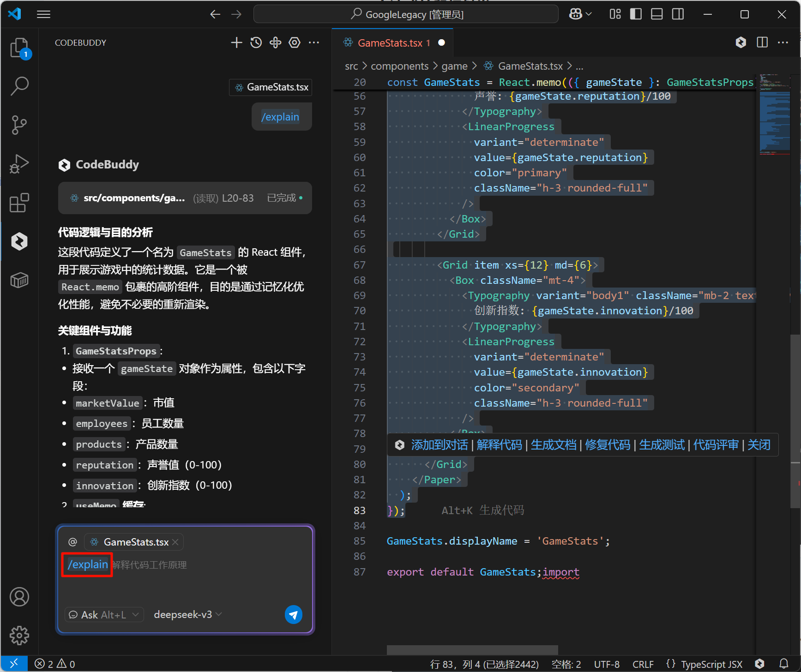Viewport: 801px width, 672px height.
Task: Open the Ask mode dropdown
Action: [x=104, y=615]
